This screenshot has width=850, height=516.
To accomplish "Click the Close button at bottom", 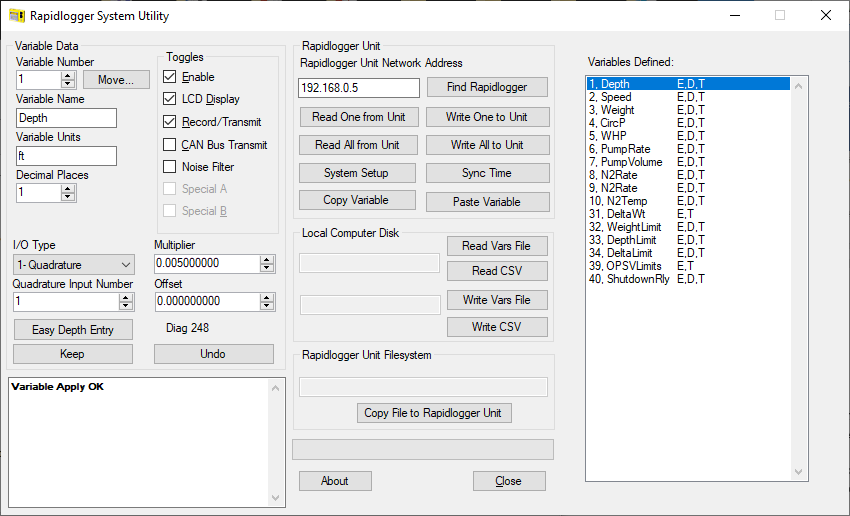I will pyautogui.click(x=509, y=481).
